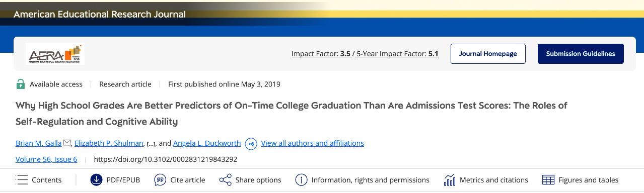Open Elizabeth P. Shulman author link

(x=108, y=143)
